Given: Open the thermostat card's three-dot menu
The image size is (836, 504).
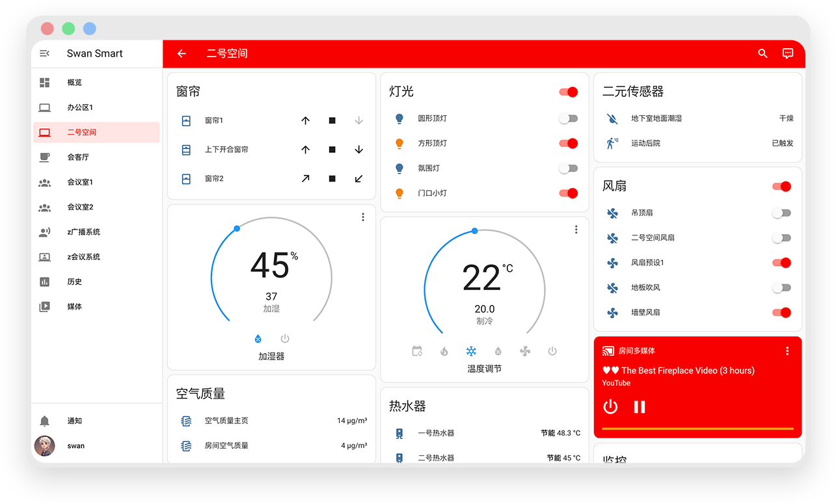Looking at the screenshot, I should pos(576,230).
